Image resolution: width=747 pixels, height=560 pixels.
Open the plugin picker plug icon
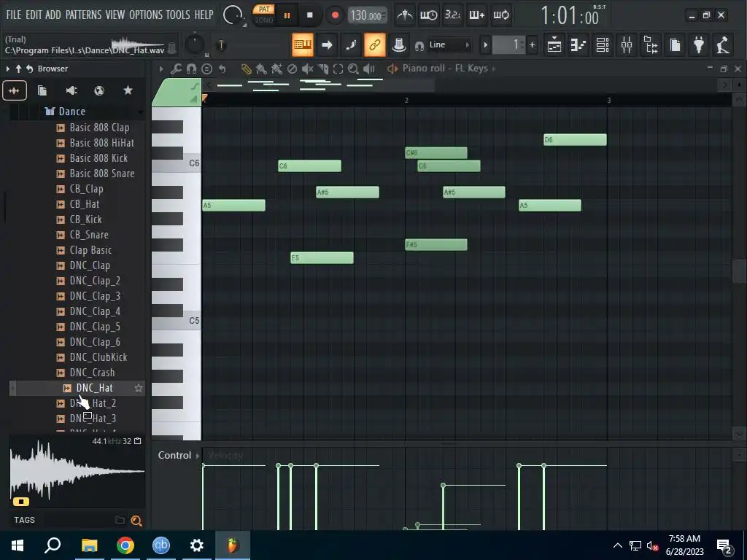699,45
